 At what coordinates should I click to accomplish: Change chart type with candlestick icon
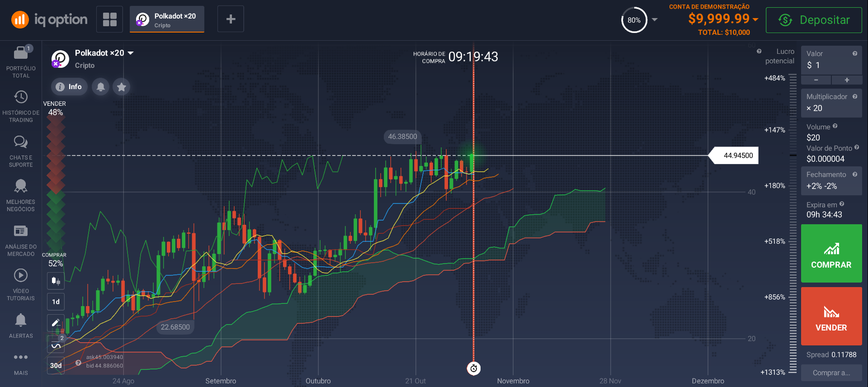pos(56,281)
